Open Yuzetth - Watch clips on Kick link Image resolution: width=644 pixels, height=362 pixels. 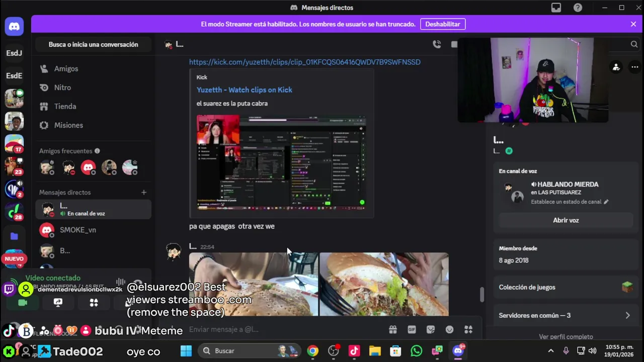245,89
